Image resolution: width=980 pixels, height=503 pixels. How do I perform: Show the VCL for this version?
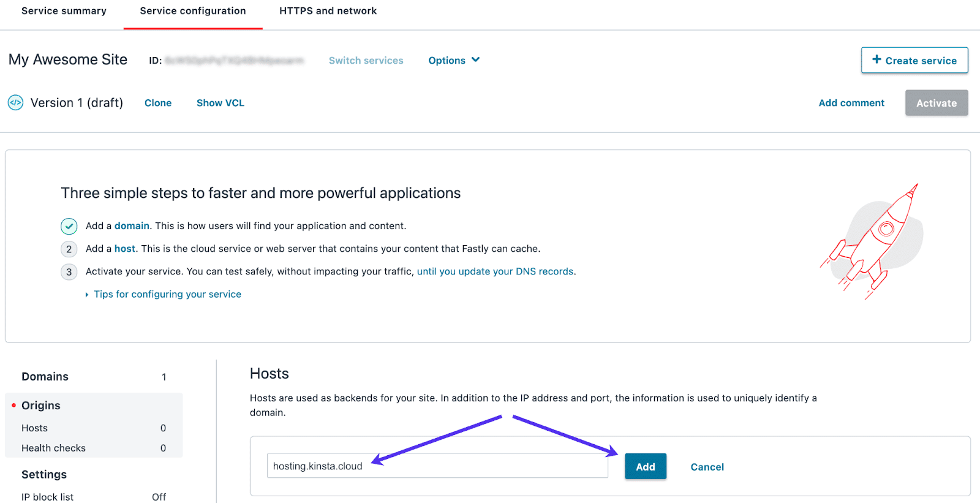coord(221,103)
